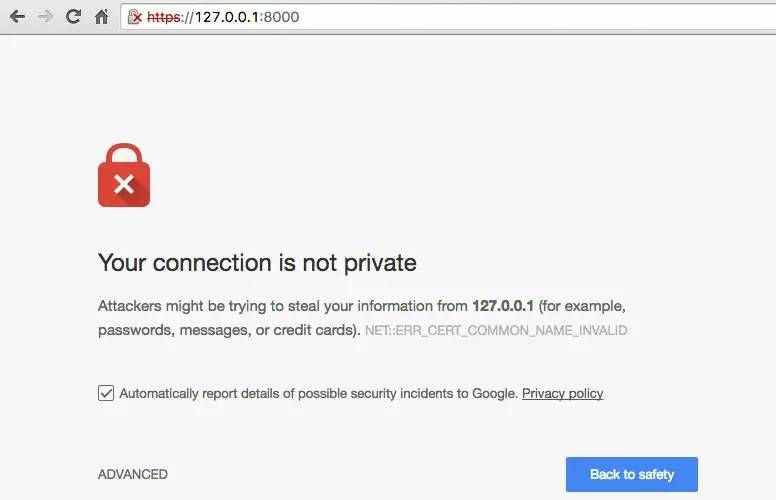Uncheck the automatic security report checkbox

pyautogui.click(x=106, y=393)
